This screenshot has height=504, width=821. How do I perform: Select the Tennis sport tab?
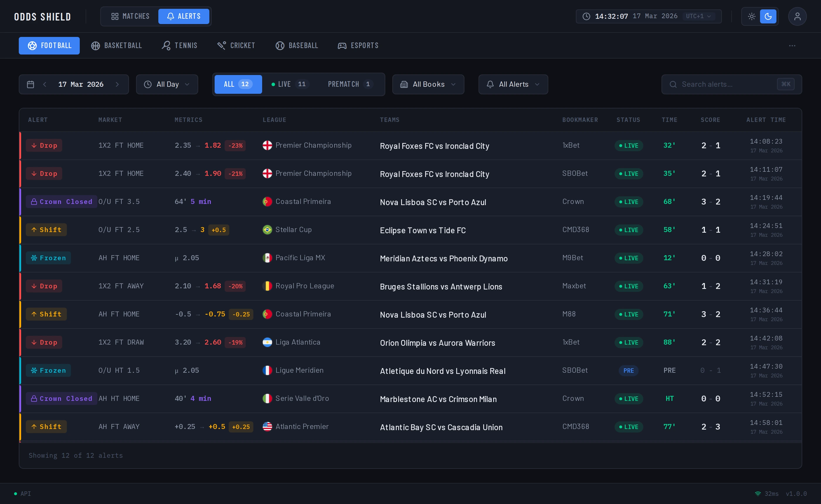coord(179,46)
